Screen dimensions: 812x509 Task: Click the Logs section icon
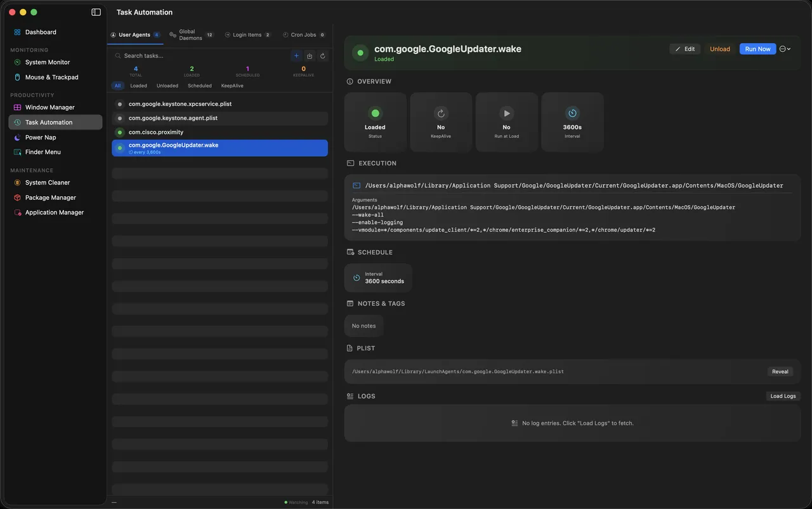[350, 396]
